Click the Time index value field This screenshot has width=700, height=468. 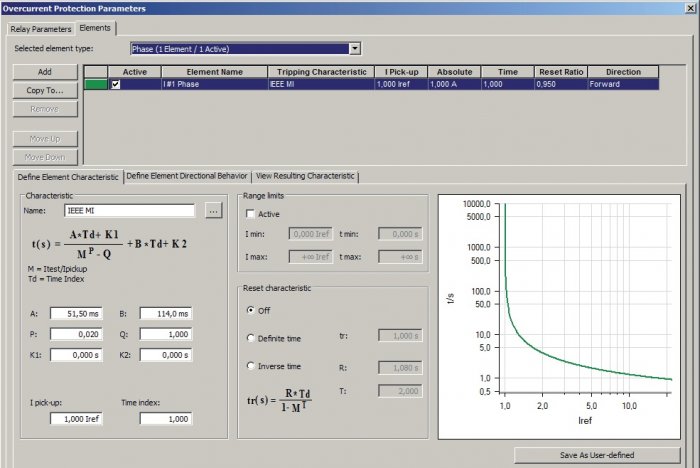coord(166,419)
